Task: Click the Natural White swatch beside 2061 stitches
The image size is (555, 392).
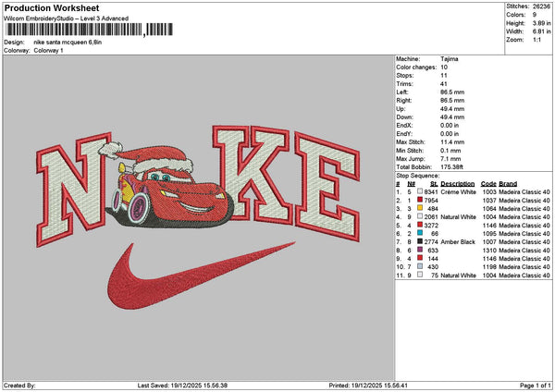Action: [x=420, y=216]
